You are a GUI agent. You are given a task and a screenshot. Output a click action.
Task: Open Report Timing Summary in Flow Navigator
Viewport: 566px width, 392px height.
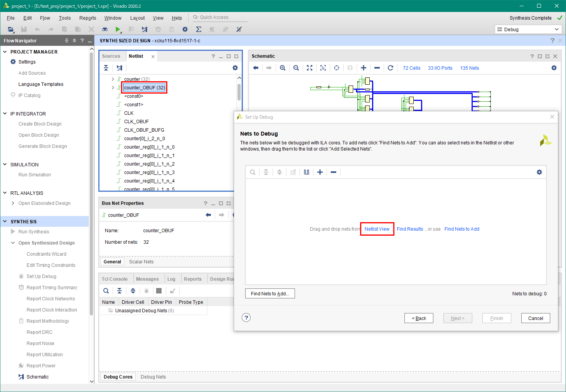coord(52,287)
